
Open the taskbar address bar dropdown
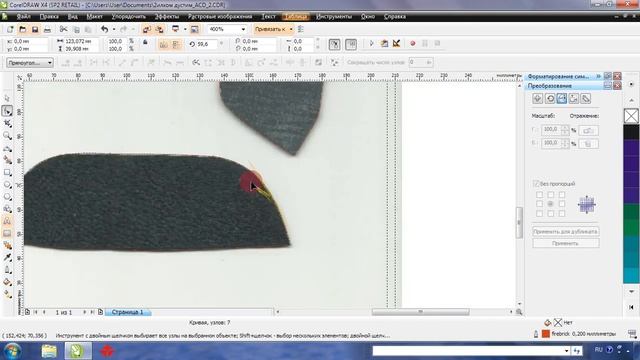tap(566, 351)
